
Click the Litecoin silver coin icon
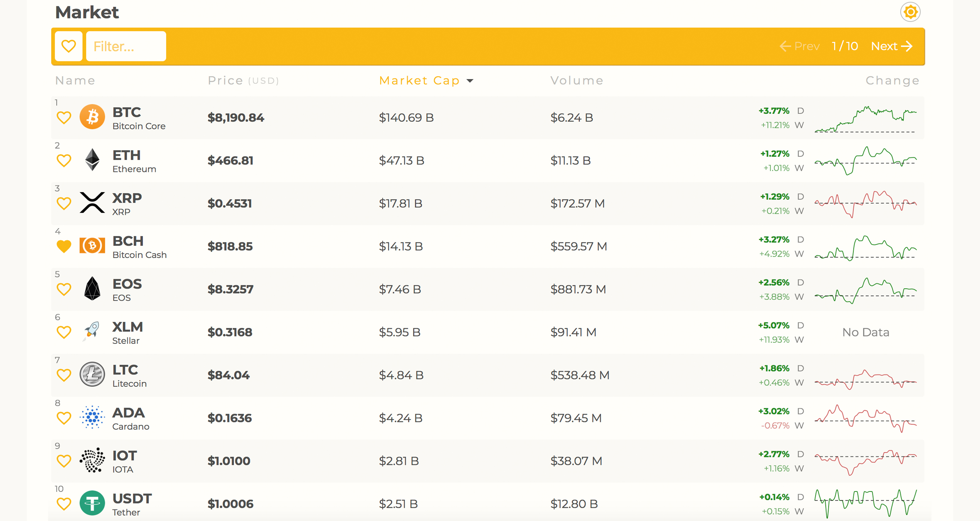[92, 374]
